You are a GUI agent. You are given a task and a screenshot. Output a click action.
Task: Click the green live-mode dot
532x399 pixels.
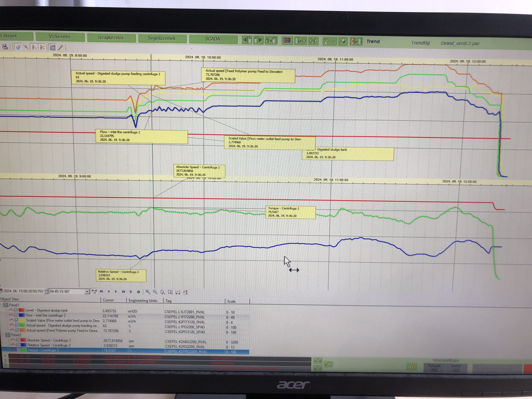[138, 292]
